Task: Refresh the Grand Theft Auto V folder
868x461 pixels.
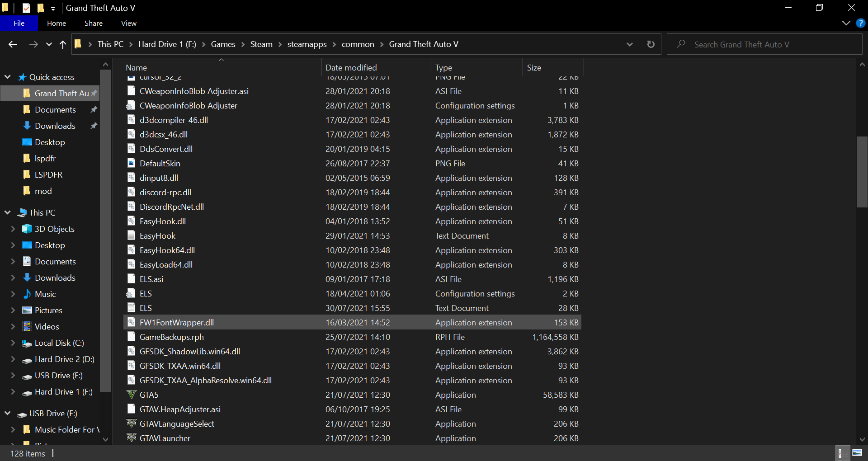Action: pos(651,44)
